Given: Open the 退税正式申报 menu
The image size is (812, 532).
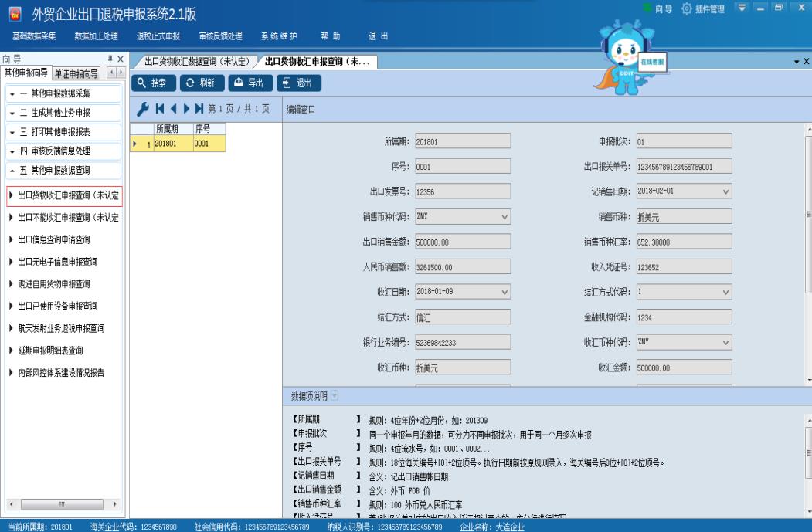Looking at the screenshot, I should (158, 36).
